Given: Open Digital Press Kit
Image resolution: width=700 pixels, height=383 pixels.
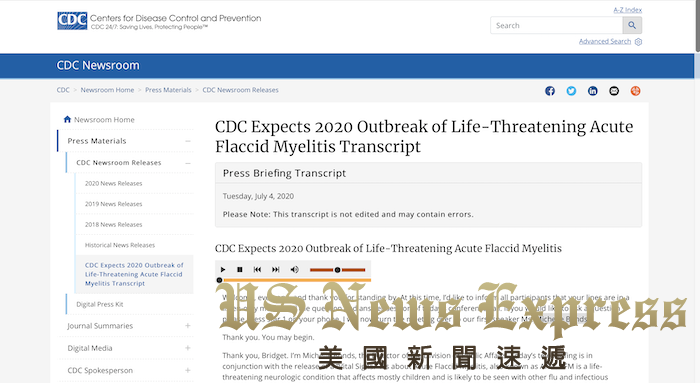Looking at the screenshot, I should click(100, 304).
